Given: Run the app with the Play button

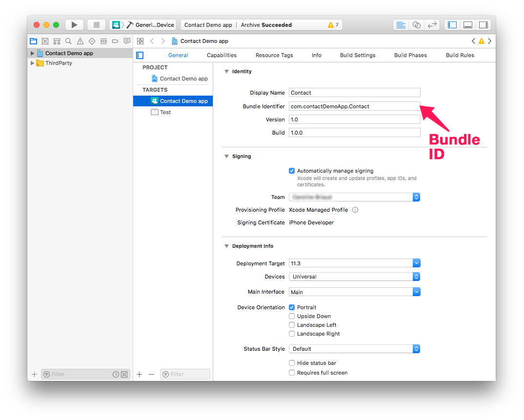Looking at the screenshot, I should pos(75,25).
